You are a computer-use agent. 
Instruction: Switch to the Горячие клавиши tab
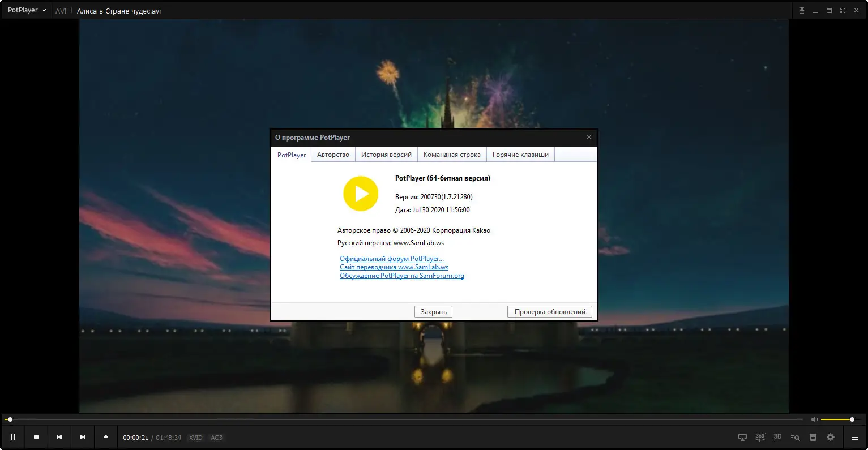pyautogui.click(x=520, y=154)
